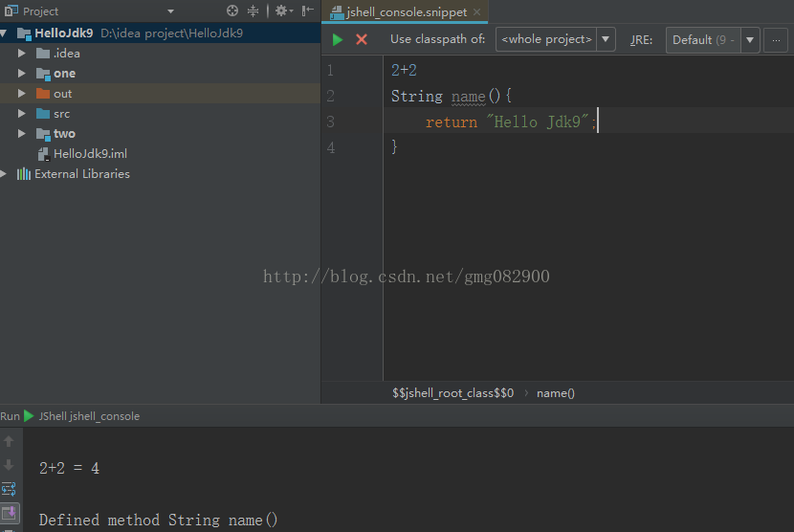This screenshot has height=532, width=794.
Task: Click the Run panel green play icon
Action: 29,416
